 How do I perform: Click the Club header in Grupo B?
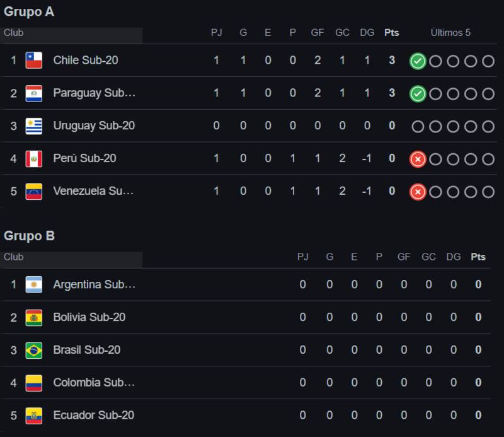click(14, 257)
